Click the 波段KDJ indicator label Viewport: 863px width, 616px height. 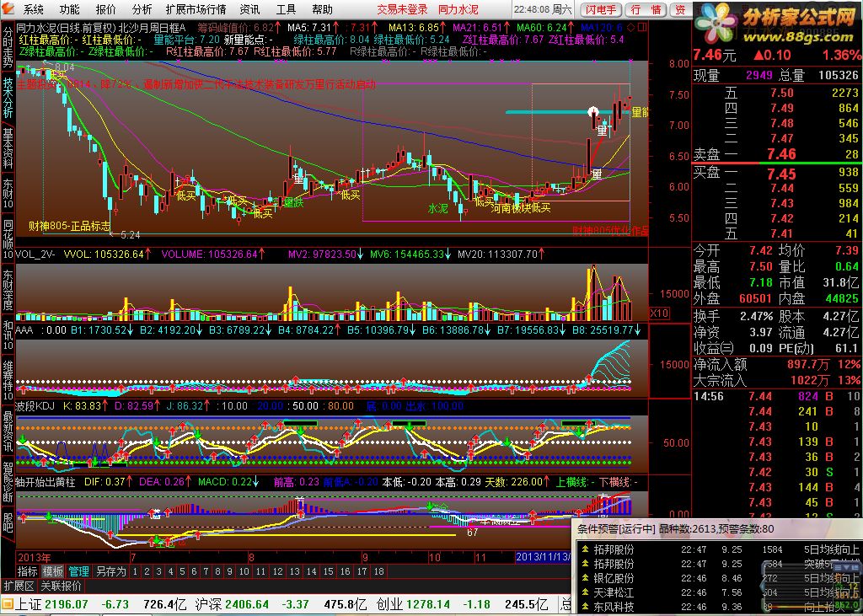coord(35,406)
